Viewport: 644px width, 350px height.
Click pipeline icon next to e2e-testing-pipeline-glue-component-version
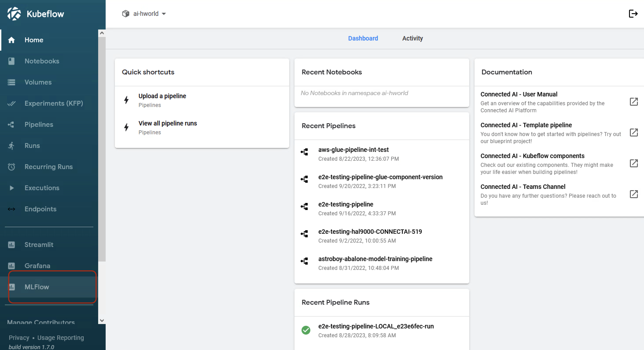(x=304, y=179)
